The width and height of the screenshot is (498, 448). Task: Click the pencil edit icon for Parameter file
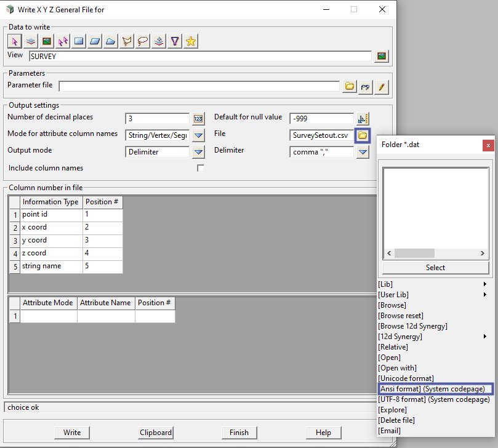coord(382,87)
